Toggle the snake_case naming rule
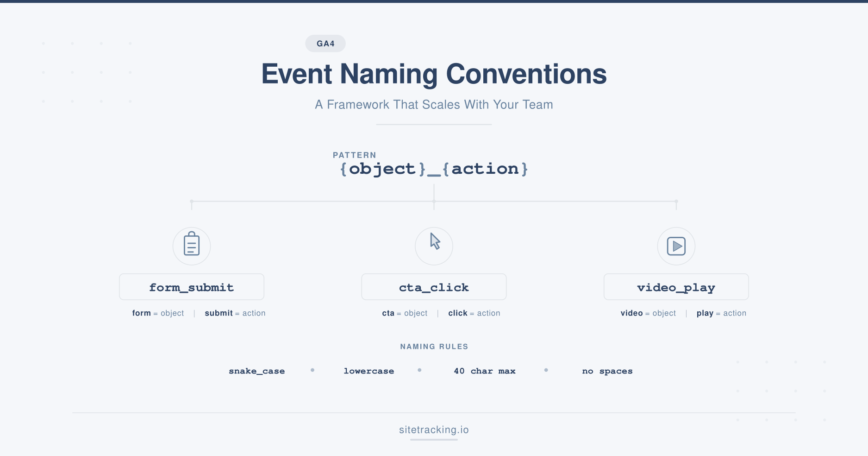Image resolution: width=868 pixels, height=456 pixels. 257,371
